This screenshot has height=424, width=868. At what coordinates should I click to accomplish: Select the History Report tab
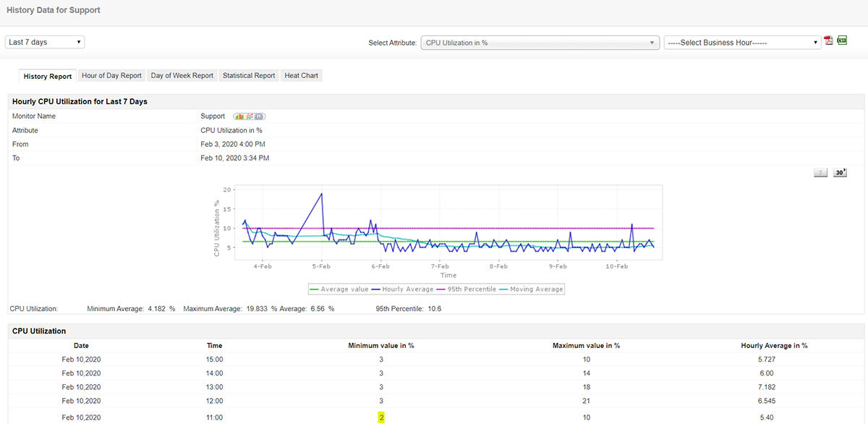pos(48,76)
